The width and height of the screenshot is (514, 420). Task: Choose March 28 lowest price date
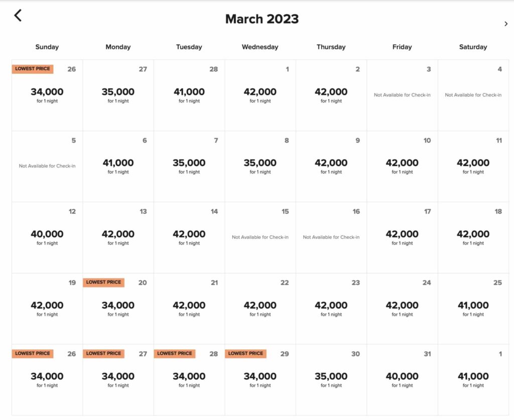[189, 380]
